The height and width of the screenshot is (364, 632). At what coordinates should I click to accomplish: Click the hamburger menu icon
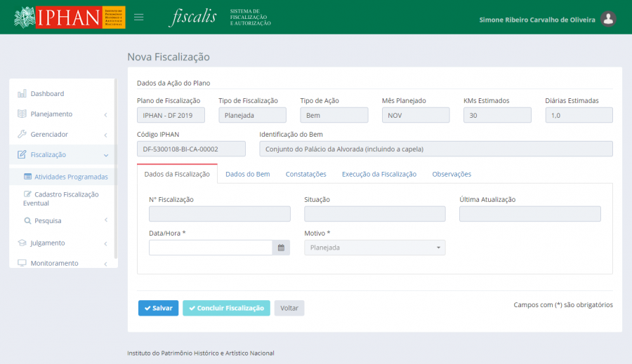139,18
